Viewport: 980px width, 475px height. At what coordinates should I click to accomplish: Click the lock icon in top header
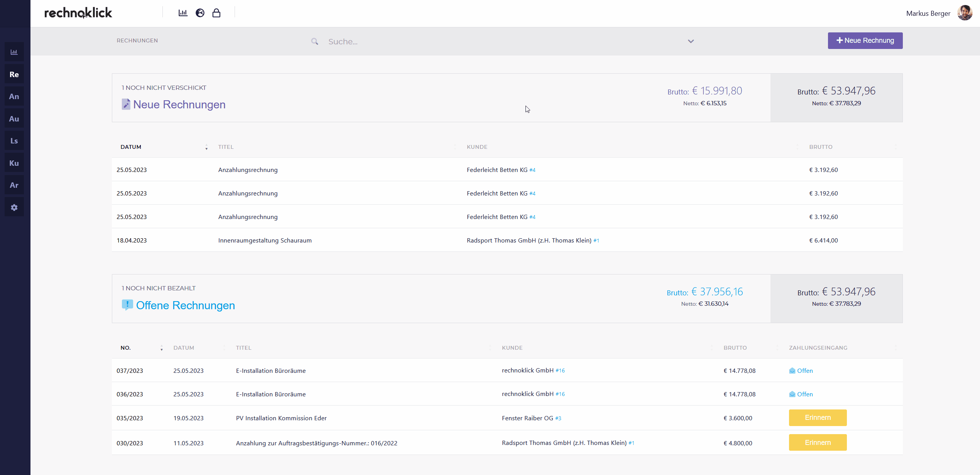coord(216,13)
